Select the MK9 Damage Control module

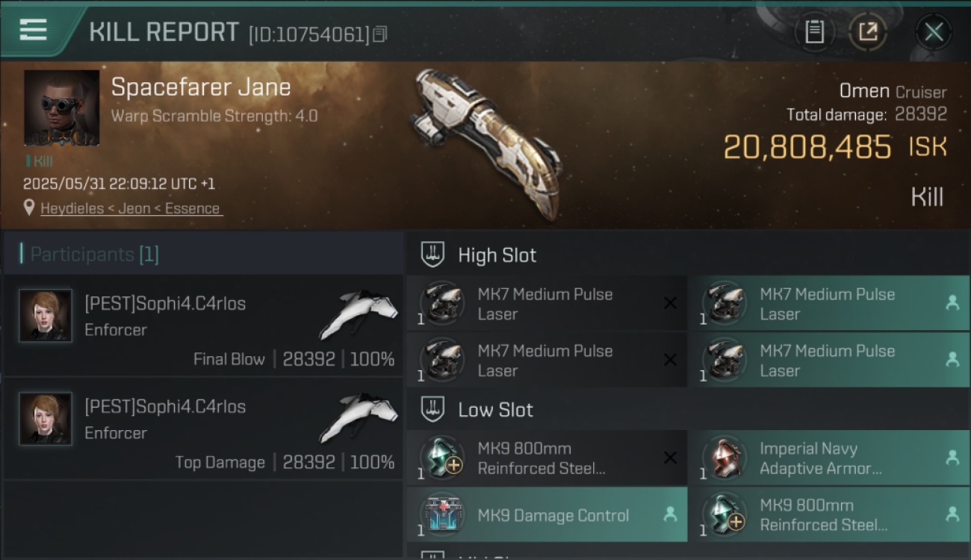pyautogui.click(x=547, y=515)
